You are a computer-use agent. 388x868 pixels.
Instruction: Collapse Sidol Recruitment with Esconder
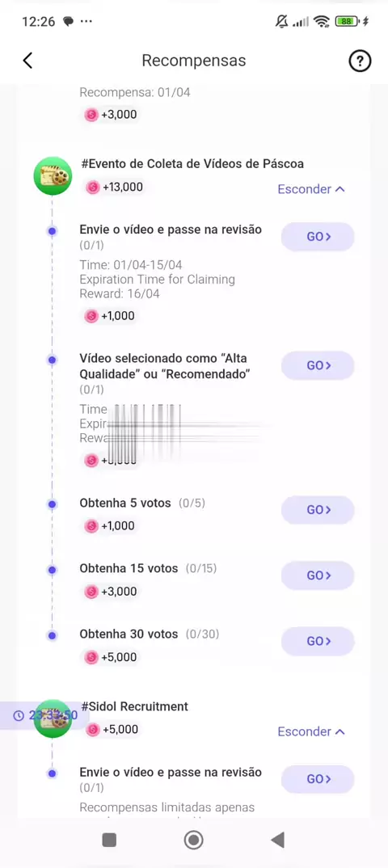[311, 732]
